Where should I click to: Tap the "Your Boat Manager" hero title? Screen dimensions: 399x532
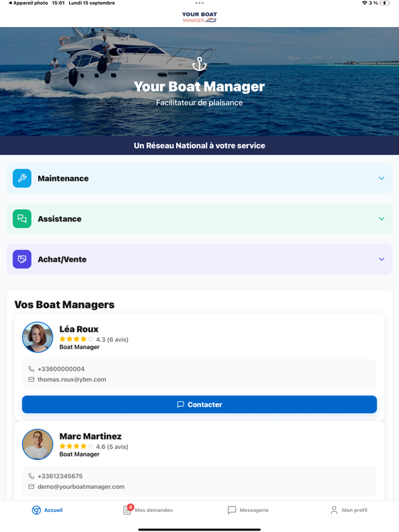199,87
